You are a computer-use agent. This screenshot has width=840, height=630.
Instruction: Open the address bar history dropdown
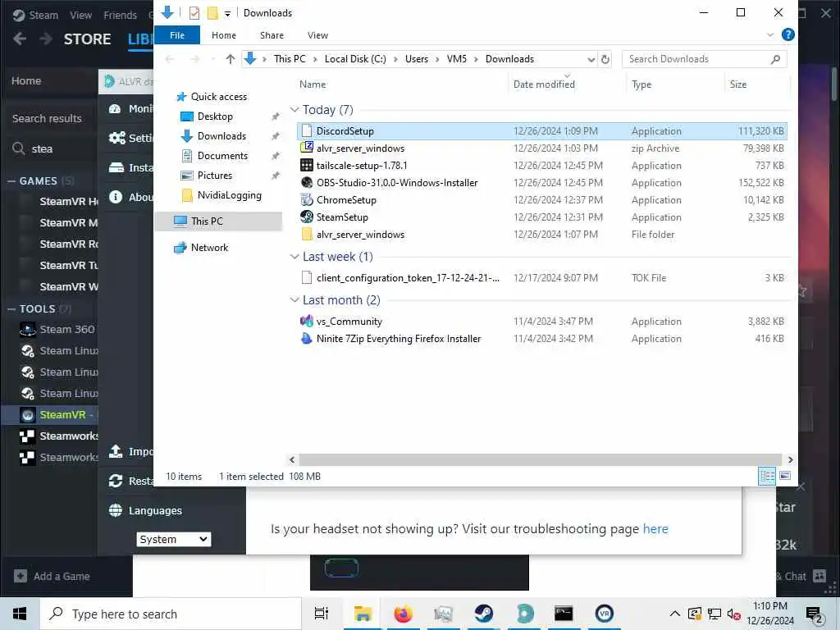[591, 59]
